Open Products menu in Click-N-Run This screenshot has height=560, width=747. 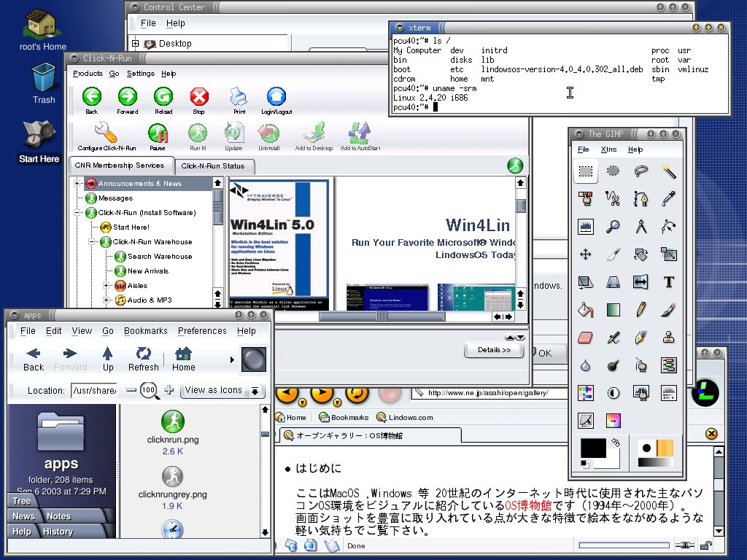[88, 74]
